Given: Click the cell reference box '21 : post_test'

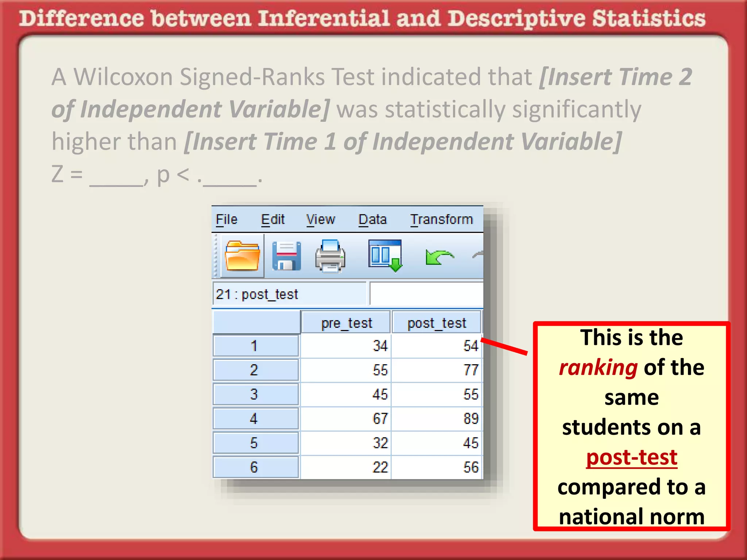Looking at the screenshot, I should (x=289, y=294).
